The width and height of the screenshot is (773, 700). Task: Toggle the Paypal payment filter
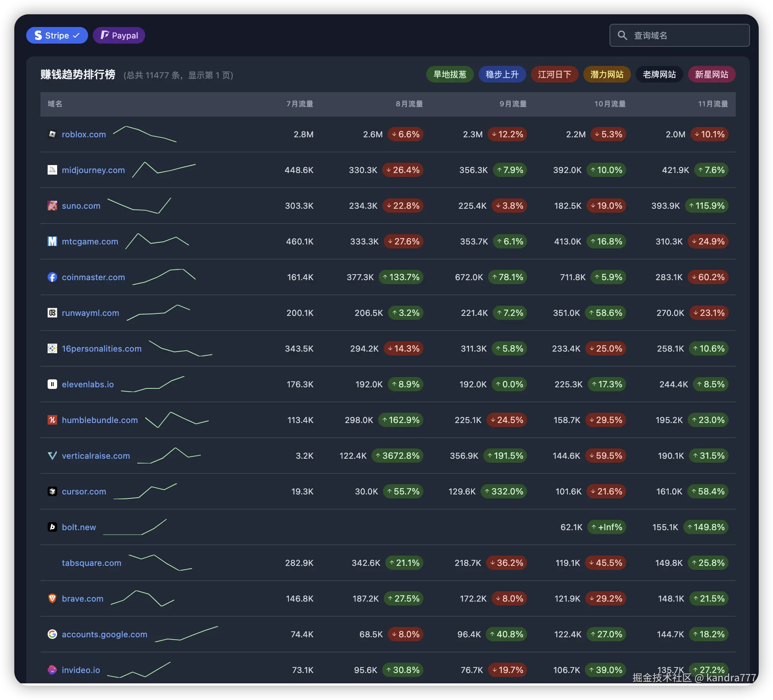click(x=119, y=35)
